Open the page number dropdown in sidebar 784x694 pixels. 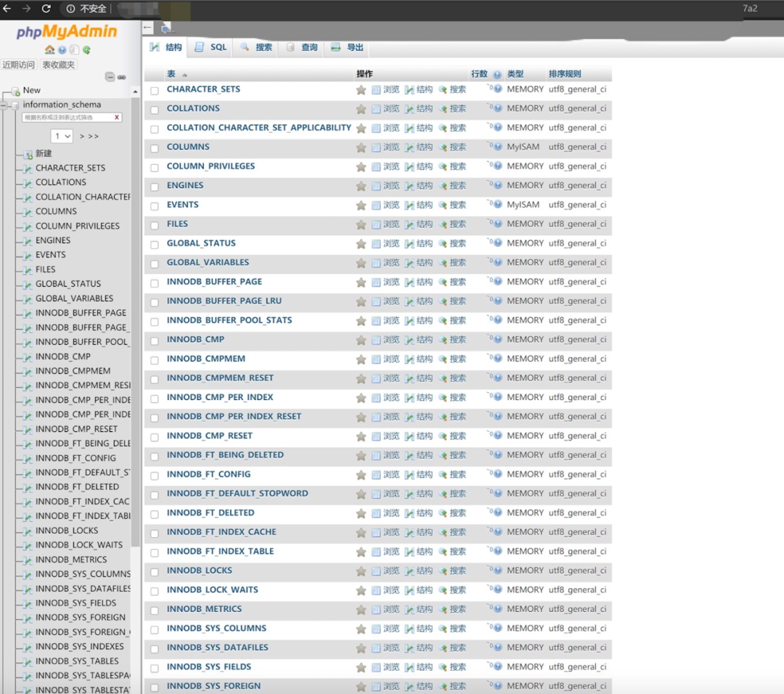point(62,136)
